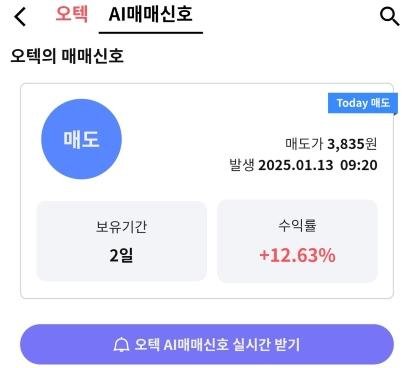Viewport: 414px width, 368px height.
Task: Tap the 3,835원 sell price
Action: pyautogui.click(x=352, y=144)
